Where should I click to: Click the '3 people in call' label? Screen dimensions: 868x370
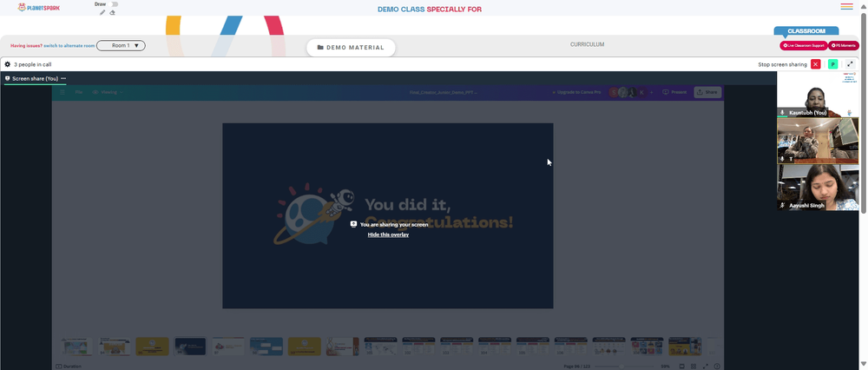(33, 64)
